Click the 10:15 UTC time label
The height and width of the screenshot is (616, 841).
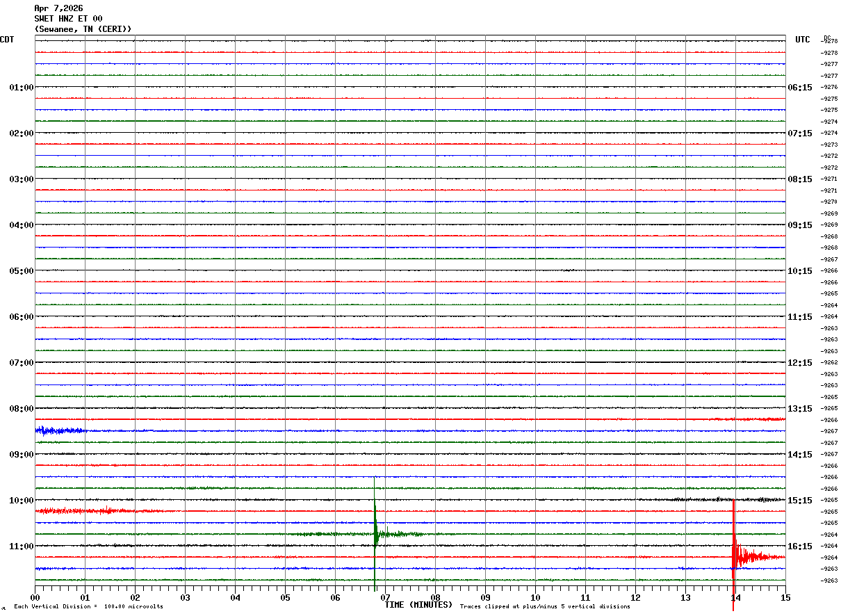pyautogui.click(x=800, y=271)
